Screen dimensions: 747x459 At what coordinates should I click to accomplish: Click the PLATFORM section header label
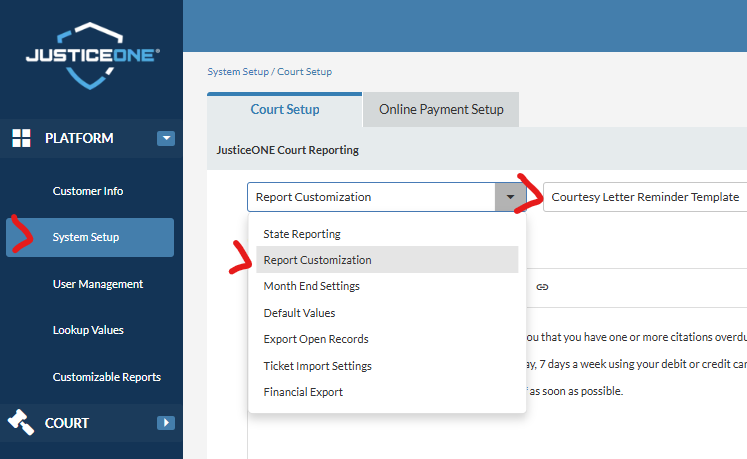coord(79,138)
